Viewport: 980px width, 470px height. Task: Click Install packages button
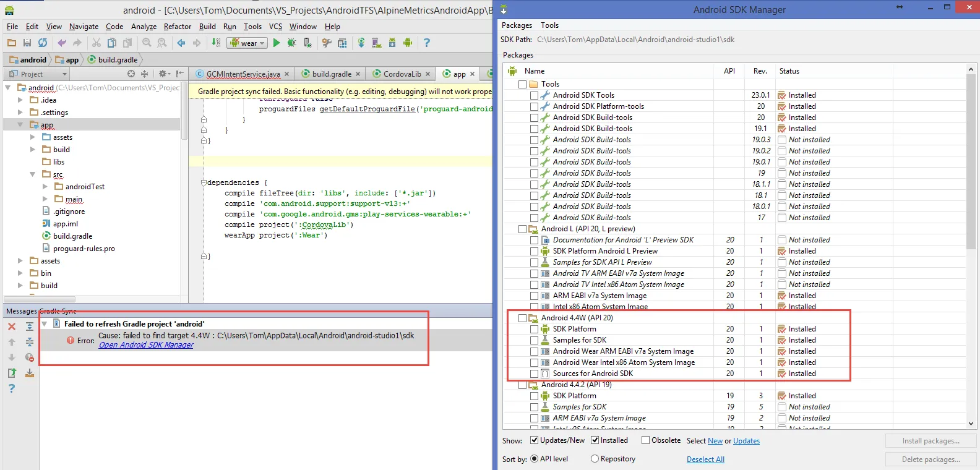[931, 441]
